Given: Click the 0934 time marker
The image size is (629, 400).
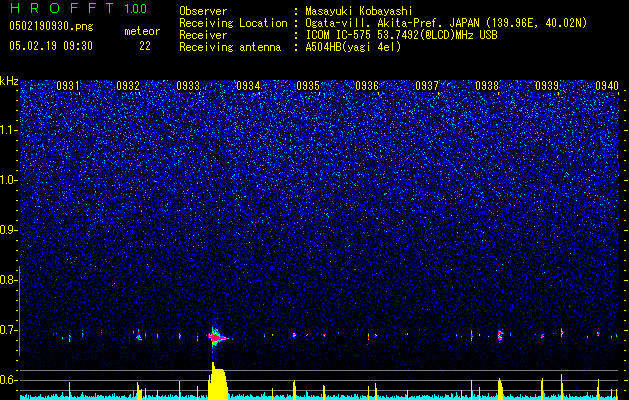Looking at the screenshot, I should (248, 86).
